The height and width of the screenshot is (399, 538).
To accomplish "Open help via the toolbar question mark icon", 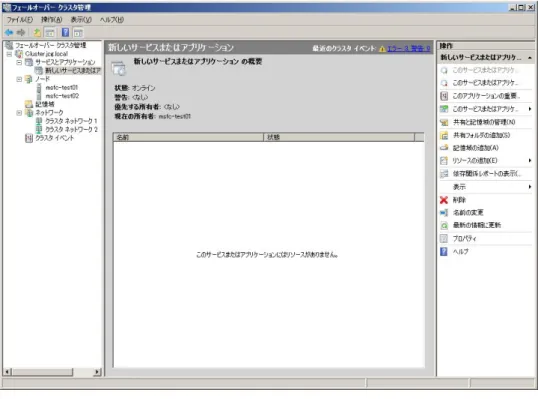I will [65, 33].
